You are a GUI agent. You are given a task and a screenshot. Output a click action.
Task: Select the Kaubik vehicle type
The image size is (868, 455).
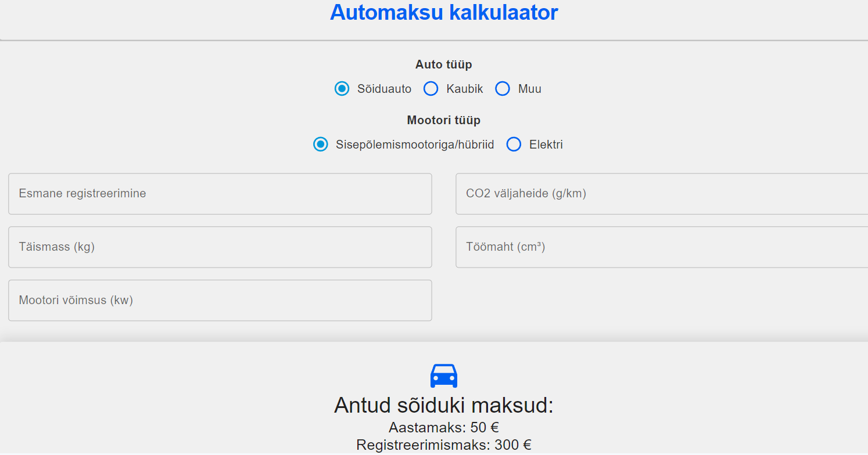(431, 88)
